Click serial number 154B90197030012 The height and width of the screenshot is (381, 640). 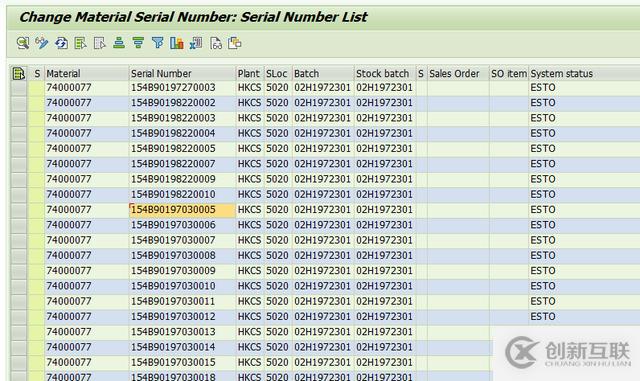point(173,317)
